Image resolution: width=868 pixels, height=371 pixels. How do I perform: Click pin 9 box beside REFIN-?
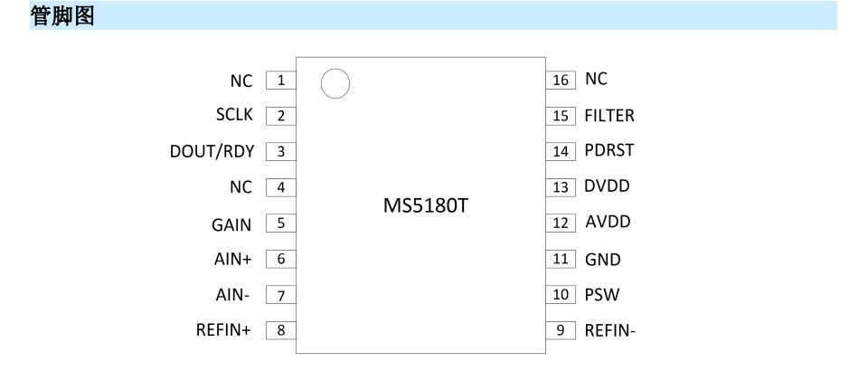point(561,330)
